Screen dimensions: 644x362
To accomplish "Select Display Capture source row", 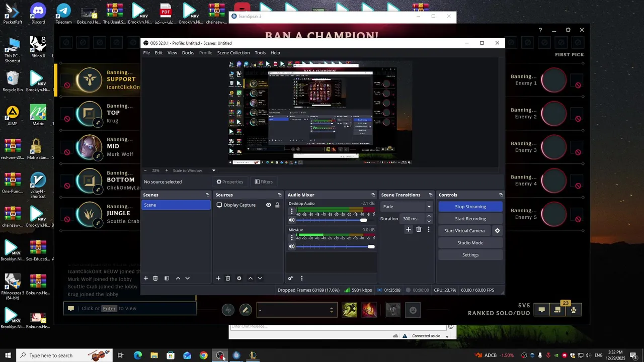I will point(248,205).
